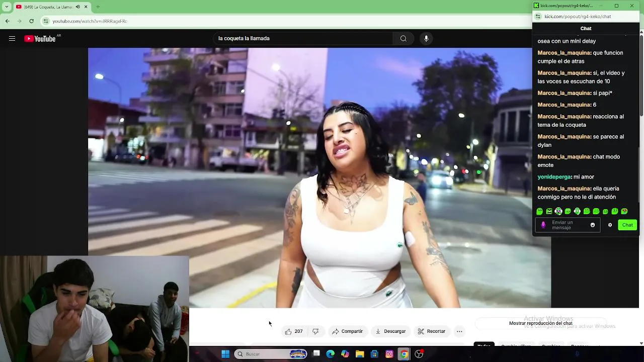
Task: Open the Windows Start menu
Action: 225,354
